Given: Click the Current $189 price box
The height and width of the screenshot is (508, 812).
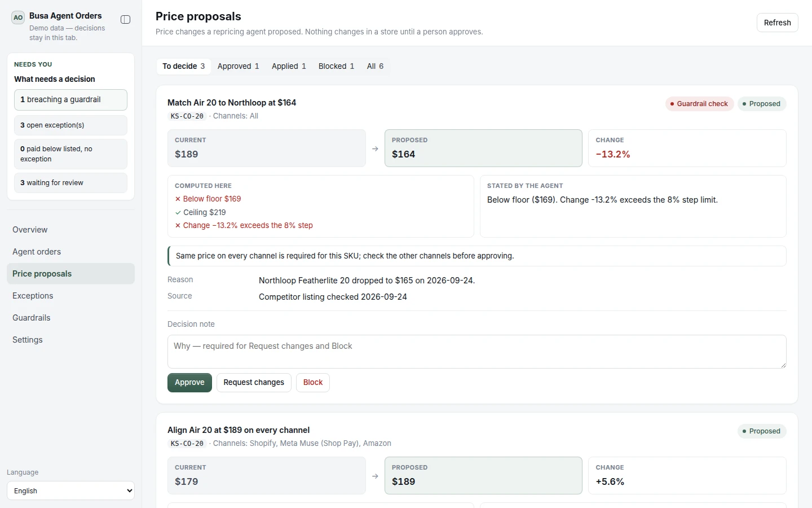Looking at the screenshot, I should [x=267, y=148].
